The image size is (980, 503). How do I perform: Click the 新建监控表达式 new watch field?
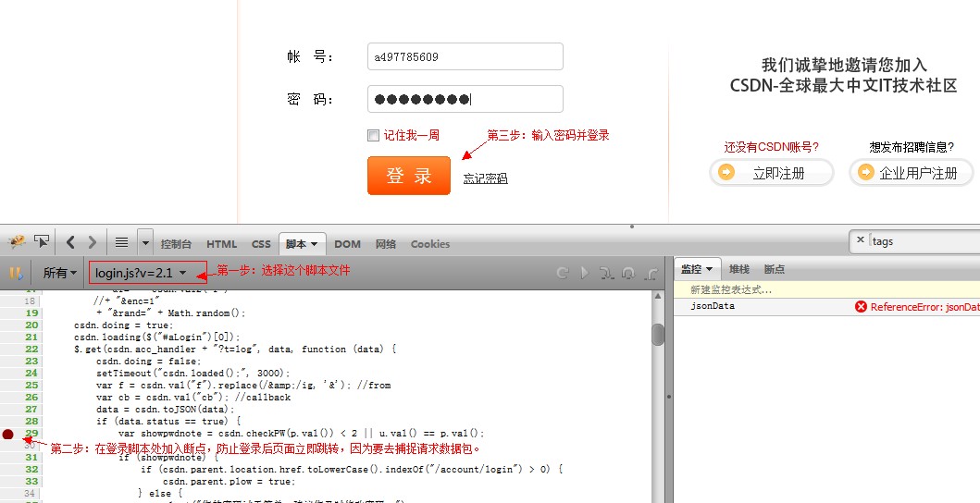point(827,290)
